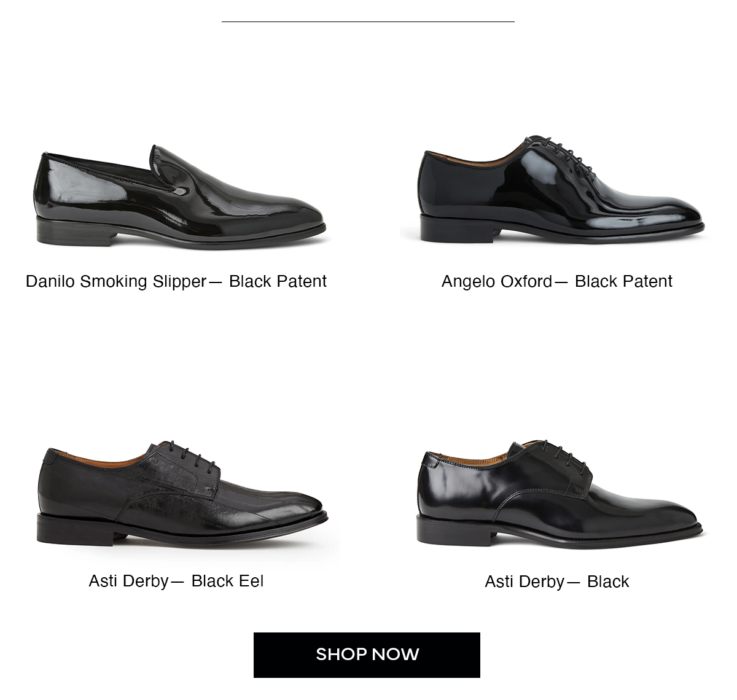Click the word 'Black' in the bottom-right label
The image size is (737, 700).
[x=608, y=581]
